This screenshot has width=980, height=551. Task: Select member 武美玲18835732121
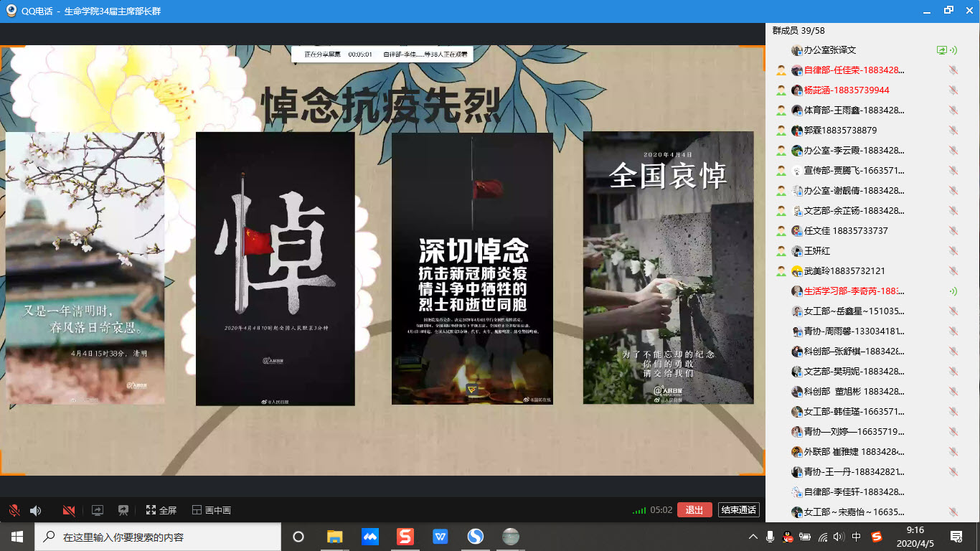point(844,271)
